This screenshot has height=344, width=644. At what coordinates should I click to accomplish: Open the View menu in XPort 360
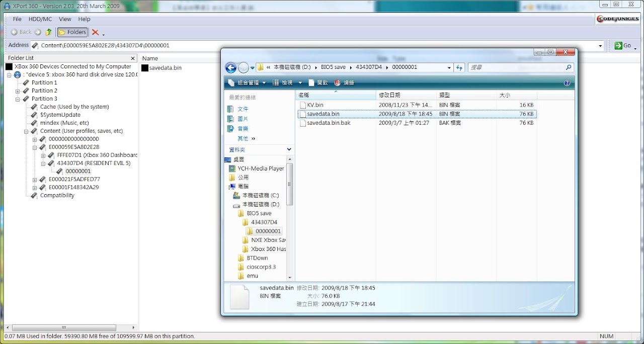65,19
